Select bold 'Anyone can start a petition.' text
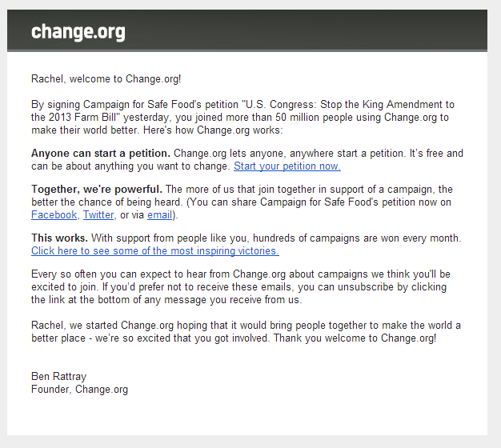The height and width of the screenshot is (448, 501). pyautogui.click(x=101, y=154)
